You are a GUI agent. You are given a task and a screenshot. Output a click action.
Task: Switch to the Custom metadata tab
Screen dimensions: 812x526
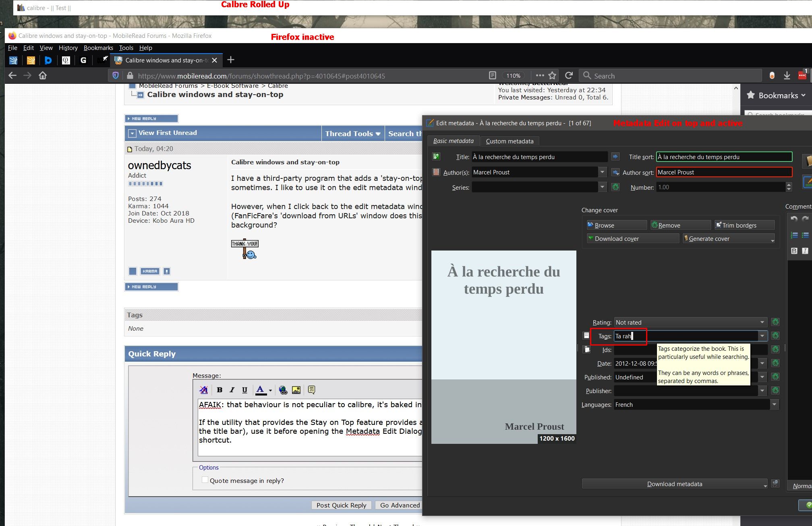(510, 141)
